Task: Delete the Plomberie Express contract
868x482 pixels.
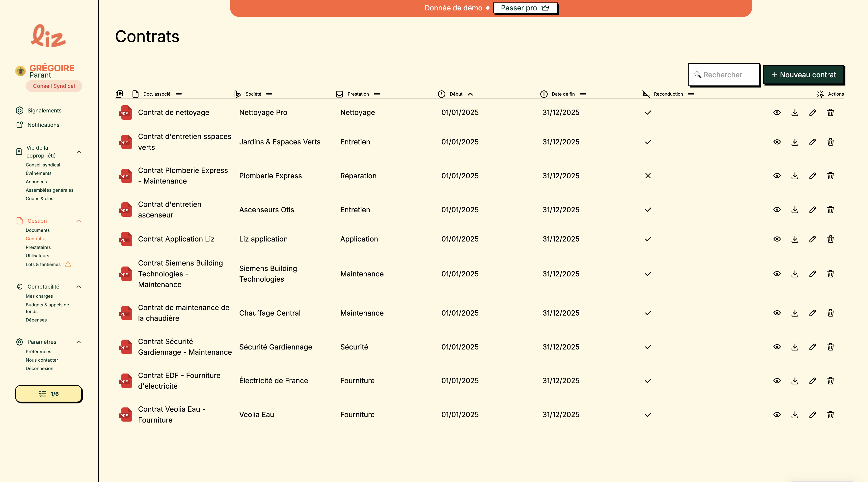Action: pyautogui.click(x=830, y=176)
